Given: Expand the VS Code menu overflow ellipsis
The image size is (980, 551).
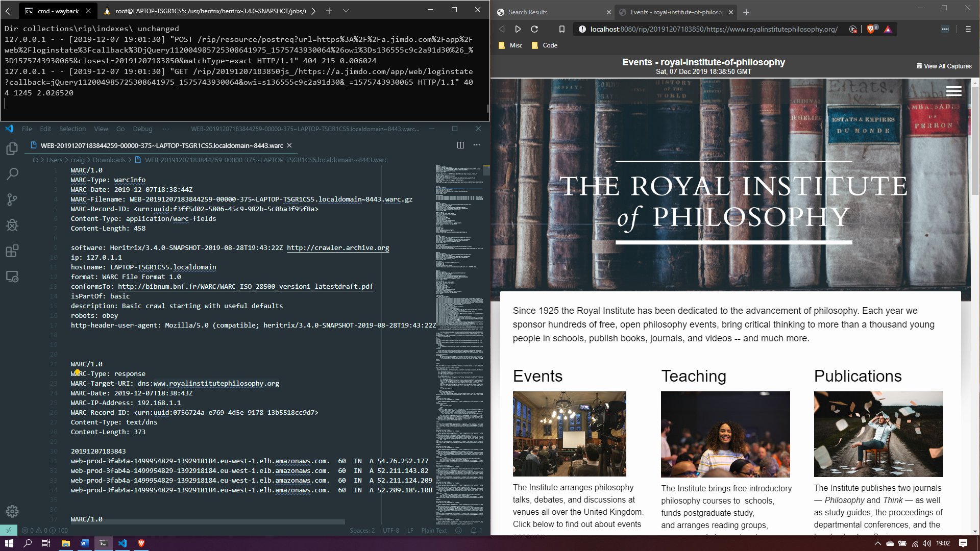Looking at the screenshot, I should click(x=166, y=129).
